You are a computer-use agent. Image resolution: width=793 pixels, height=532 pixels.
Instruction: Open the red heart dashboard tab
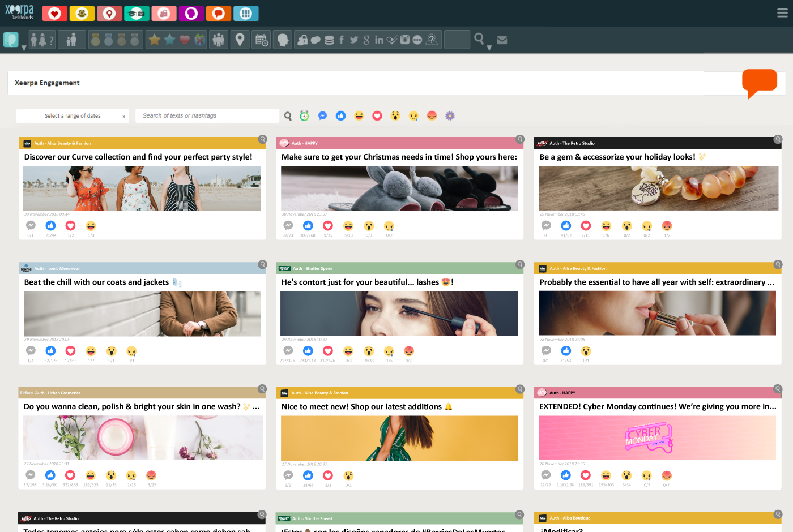[54, 13]
